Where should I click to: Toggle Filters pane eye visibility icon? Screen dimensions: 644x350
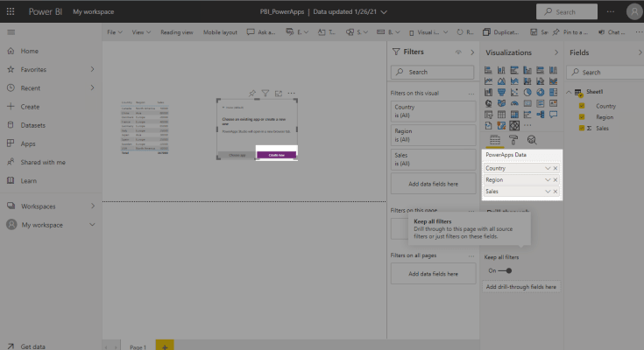coord(458,52)
